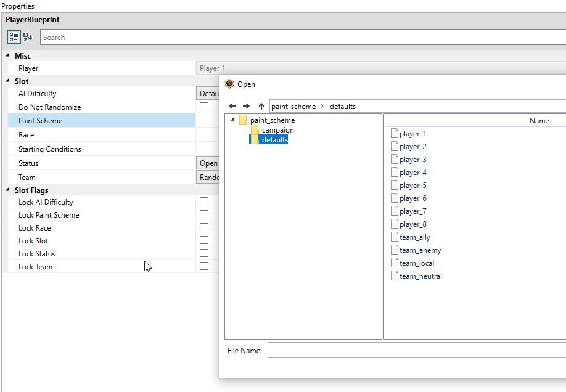The image size is (566, 392).
Task: Collapse the Misc section
Action: (x=7, y=55)
